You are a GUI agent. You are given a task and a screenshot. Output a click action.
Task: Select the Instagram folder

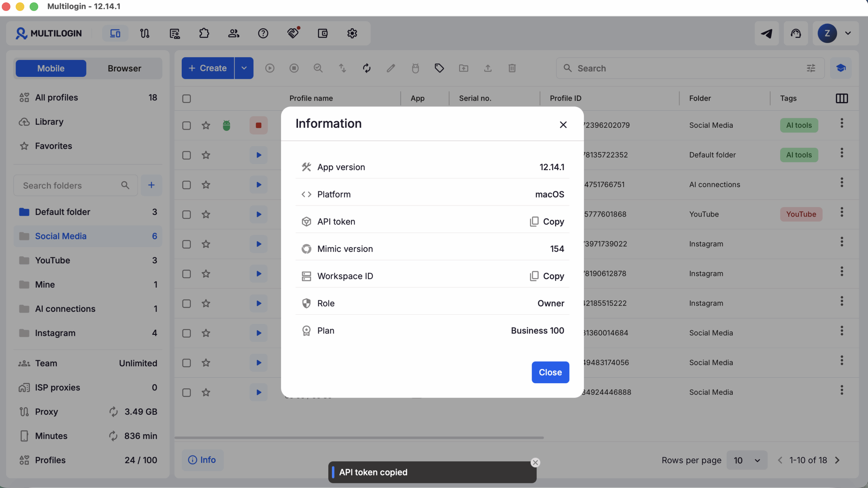(88, 333)
